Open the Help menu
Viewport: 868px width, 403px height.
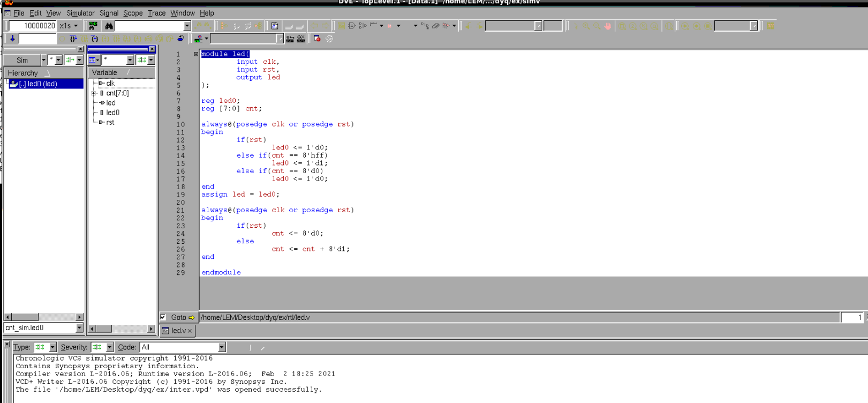point(207,13)
